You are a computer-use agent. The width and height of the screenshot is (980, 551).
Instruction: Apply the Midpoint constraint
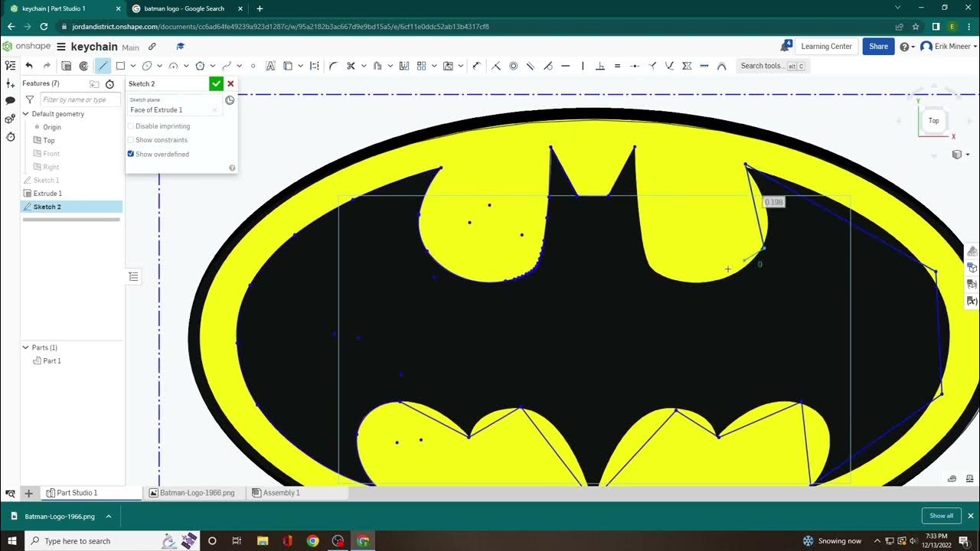635,66
